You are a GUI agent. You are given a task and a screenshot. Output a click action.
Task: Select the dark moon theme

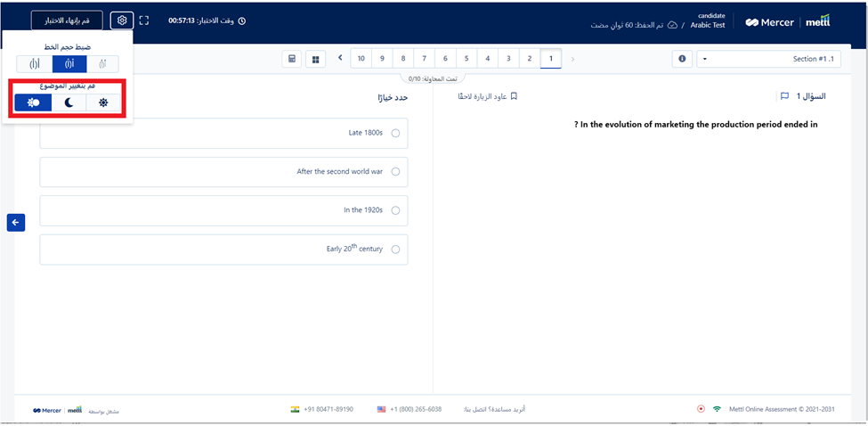coord(69,102)
